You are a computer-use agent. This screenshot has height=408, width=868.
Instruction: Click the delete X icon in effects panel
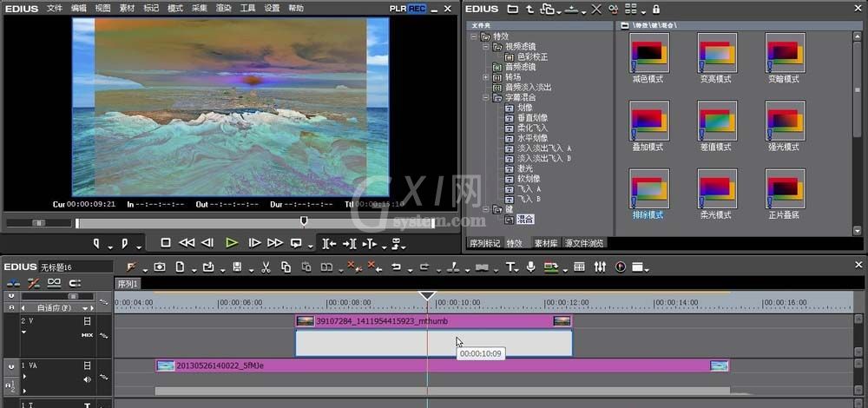click(x=596, y=10)
